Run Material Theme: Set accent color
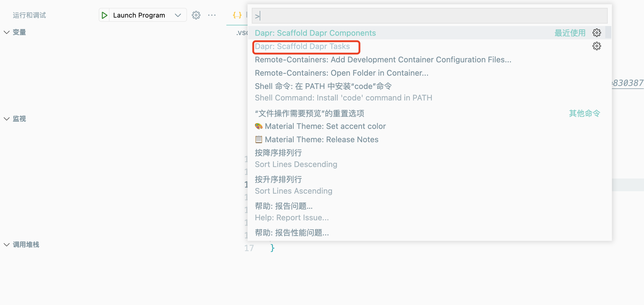644x305 pixels. click(x=325, y=126)
